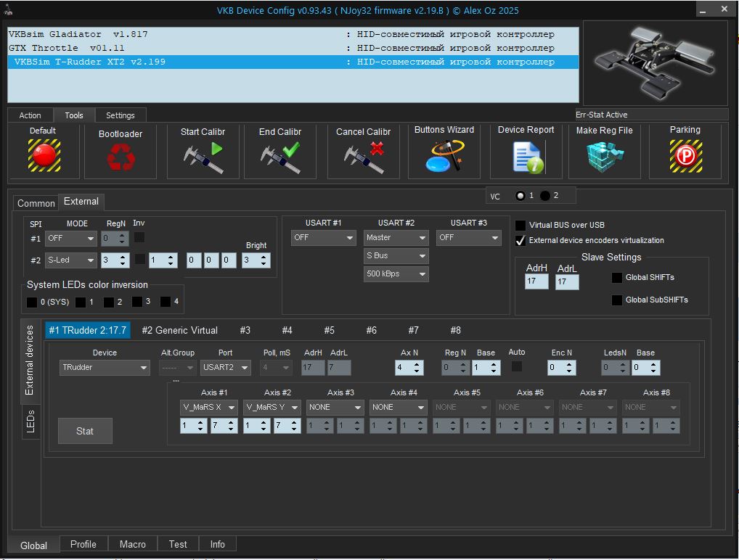Select #2 Generic Virtual device tab

(x=179, y=331)
